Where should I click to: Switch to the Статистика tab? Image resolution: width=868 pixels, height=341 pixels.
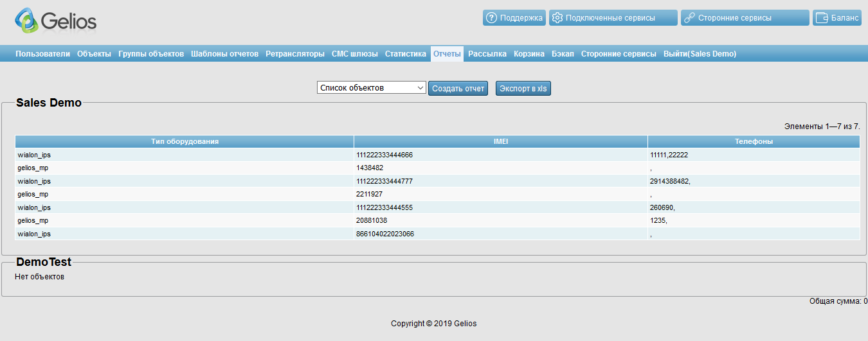click(405, 54)
